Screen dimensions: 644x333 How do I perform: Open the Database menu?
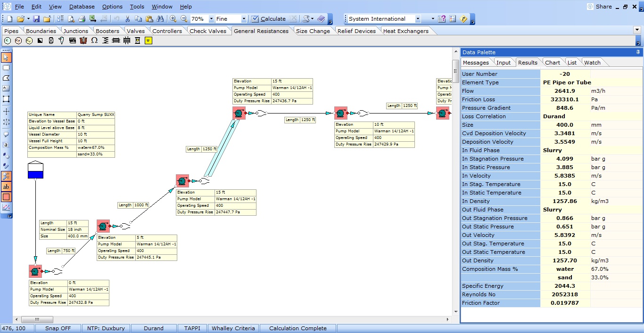[82, 7]
